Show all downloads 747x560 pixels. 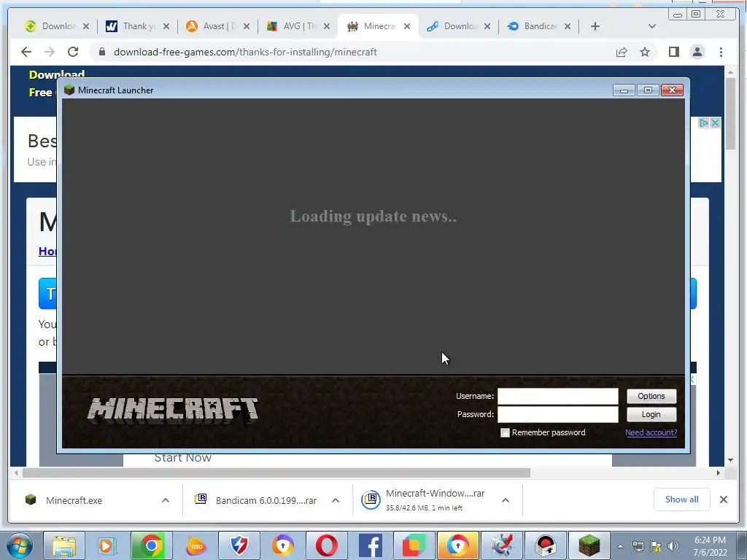(682, 499)
